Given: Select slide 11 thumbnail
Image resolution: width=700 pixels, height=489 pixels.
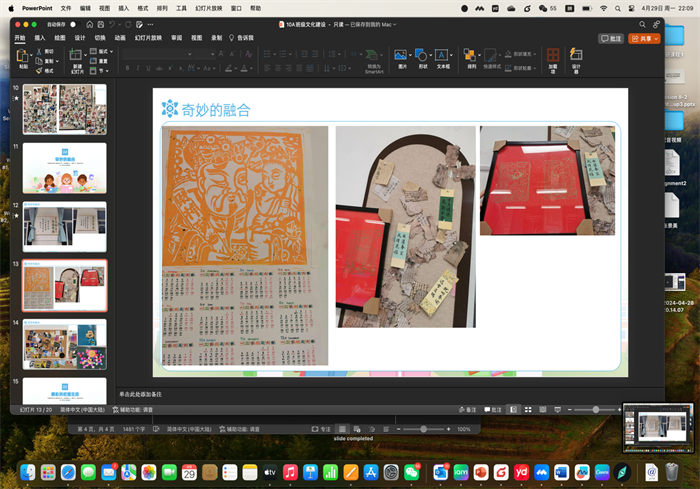Looking at the screenshot, I should coord(65,168).
